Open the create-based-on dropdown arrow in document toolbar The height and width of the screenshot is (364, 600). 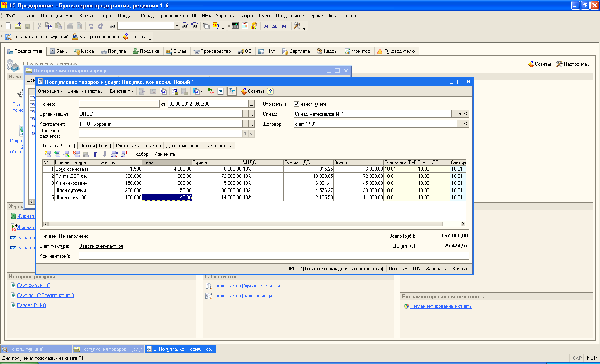pos(201,91)
